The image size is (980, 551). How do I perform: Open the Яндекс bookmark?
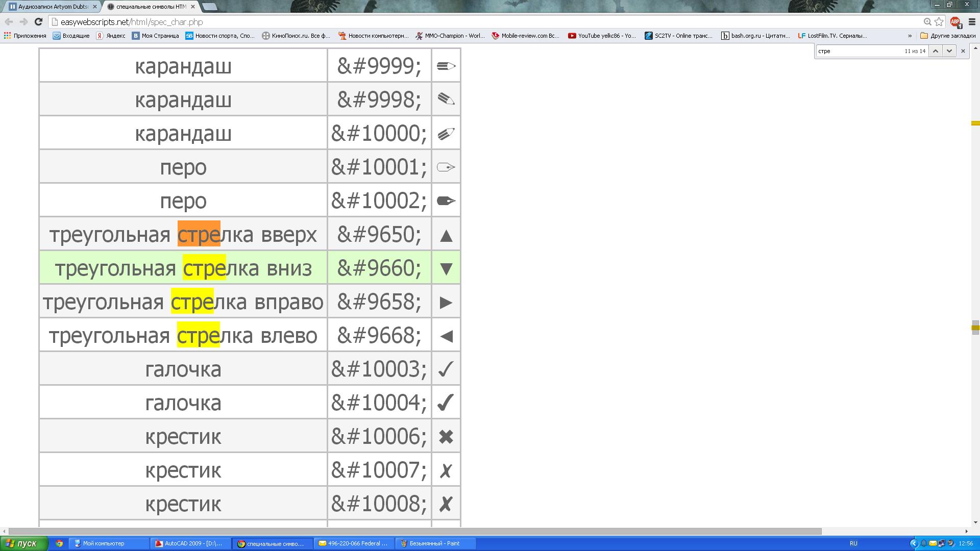[x=111, y=36]
